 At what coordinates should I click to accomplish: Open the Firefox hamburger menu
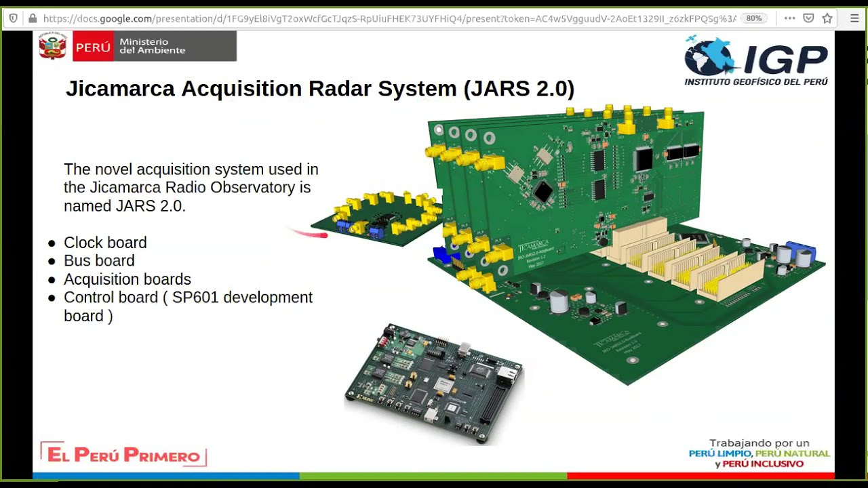[854, 18]
